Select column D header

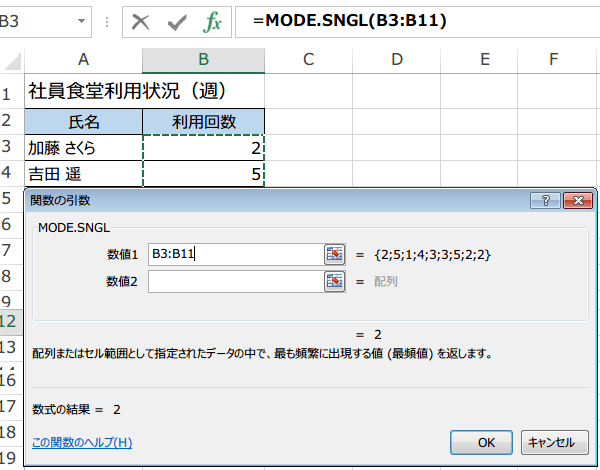tap(396, 60)
